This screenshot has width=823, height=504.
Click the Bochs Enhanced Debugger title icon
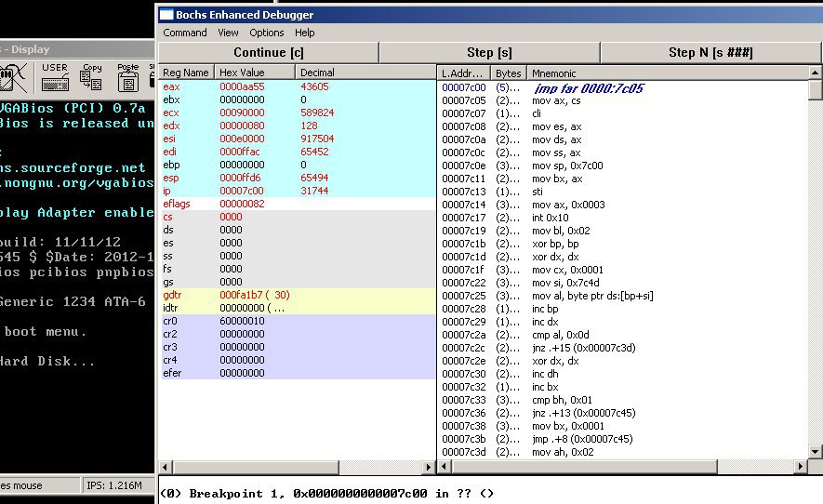click(x=166, y=15)
